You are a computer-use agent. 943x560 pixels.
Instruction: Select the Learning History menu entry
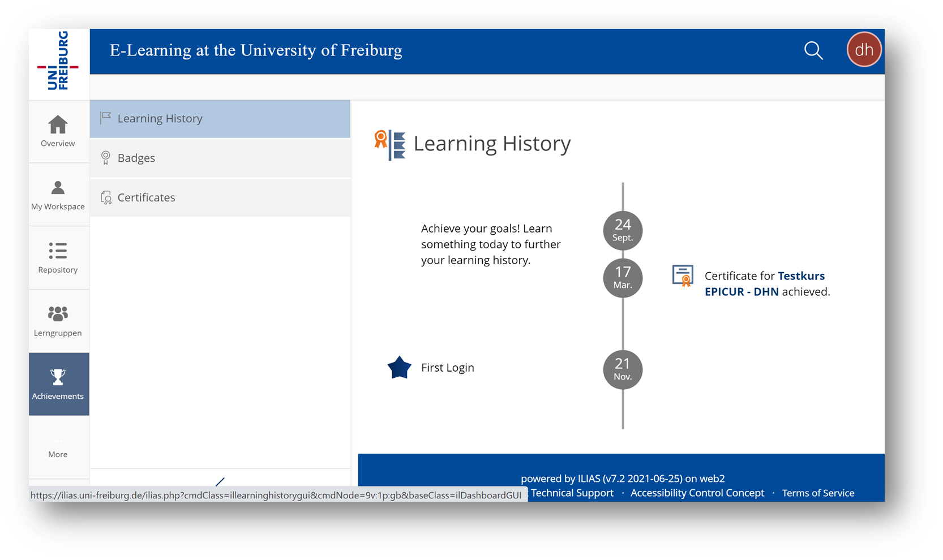220,119
